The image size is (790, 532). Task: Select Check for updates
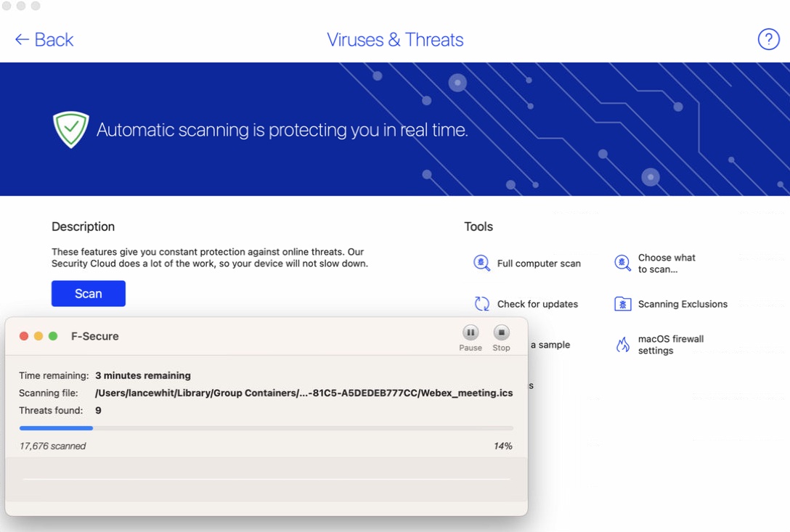pyautogui.click(x=537, y=304)
